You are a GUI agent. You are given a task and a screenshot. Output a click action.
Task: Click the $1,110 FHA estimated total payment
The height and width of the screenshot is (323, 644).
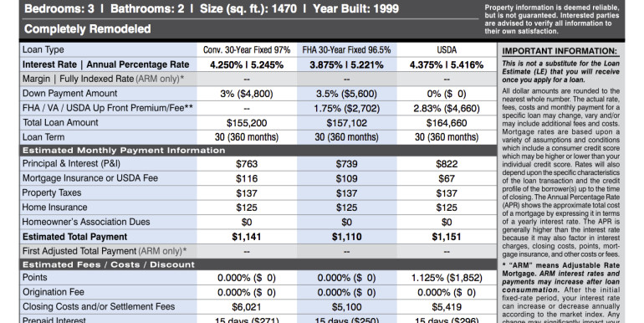coord(346,237)
